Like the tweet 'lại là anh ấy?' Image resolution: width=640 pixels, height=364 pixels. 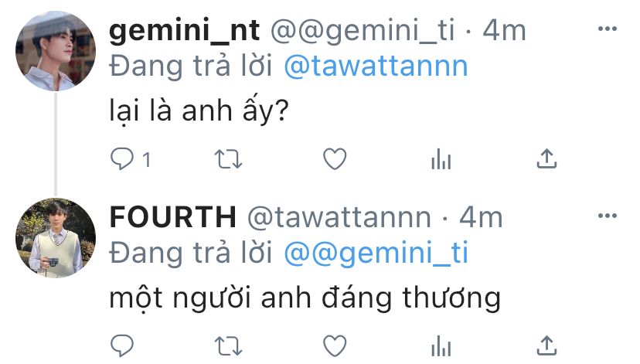[x=335, y=158]
